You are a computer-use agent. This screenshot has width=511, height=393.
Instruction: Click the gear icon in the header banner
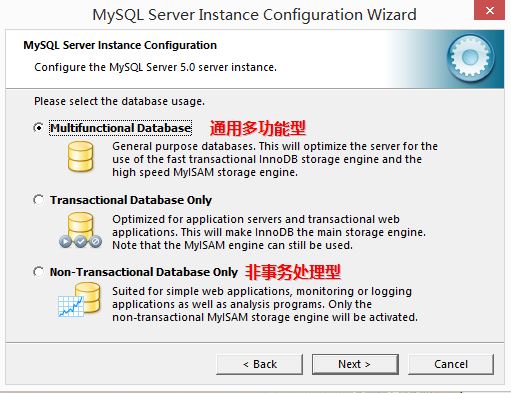pyautogui.click(x=471, y=58)
